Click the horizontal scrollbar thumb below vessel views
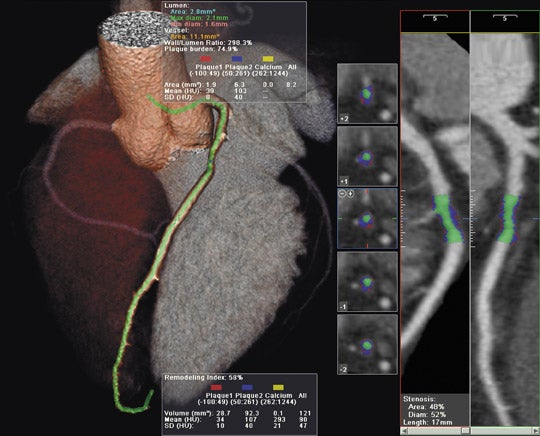This screenshot has height=436, width=540. [465, 430]
